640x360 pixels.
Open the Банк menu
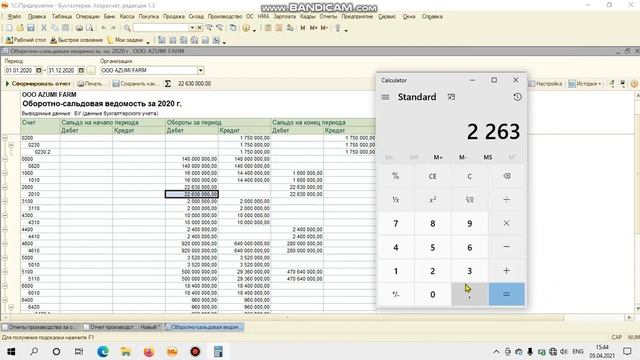109,16
